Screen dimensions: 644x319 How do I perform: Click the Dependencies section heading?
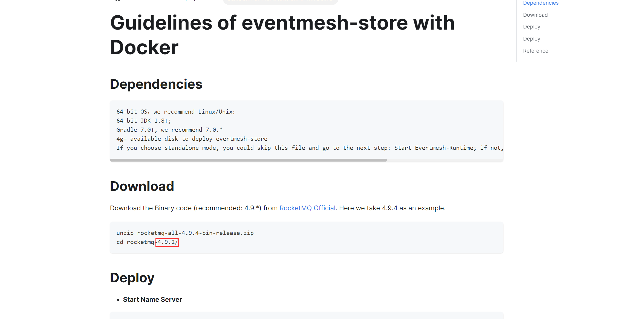click(156, 84)
